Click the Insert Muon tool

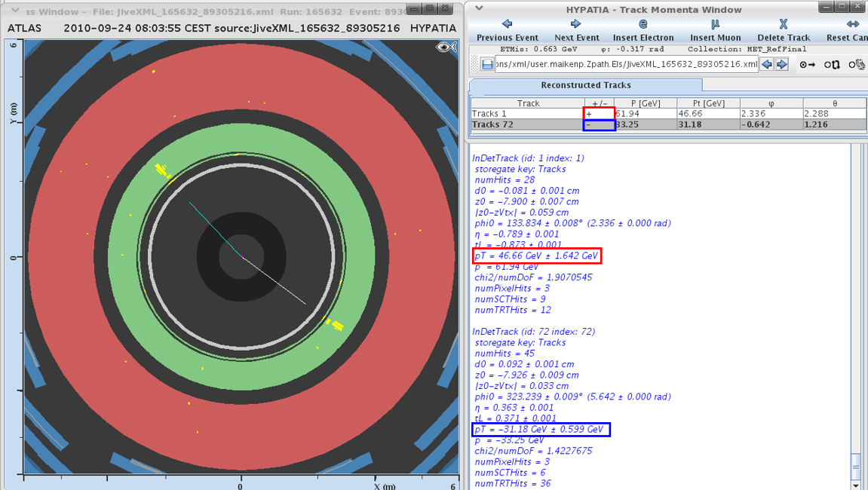tap(715, 30)
